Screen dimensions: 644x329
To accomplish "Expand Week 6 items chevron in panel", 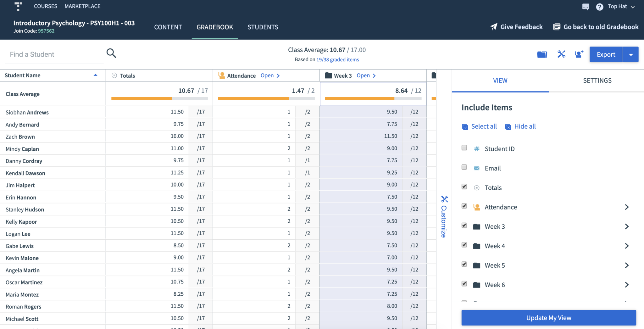I will pos(627,285).
